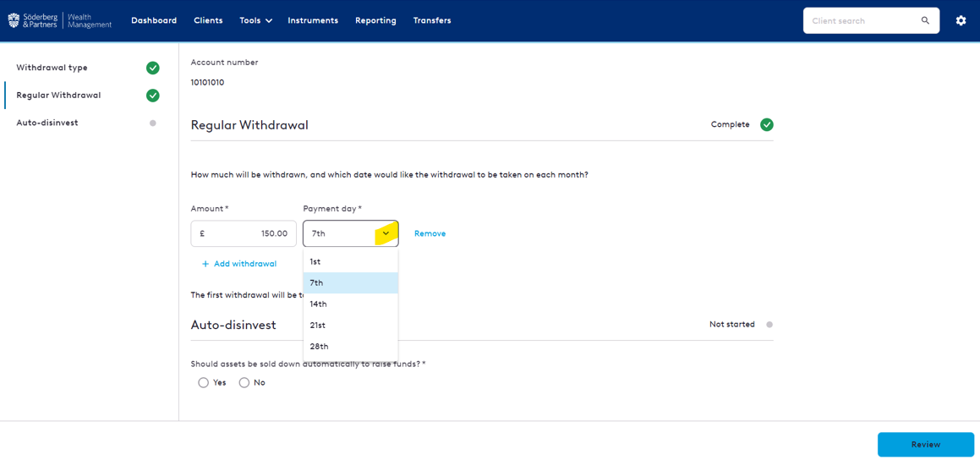Pick 28th as the payment day
Image resolution: width=980 pixels, height=460 pixels.
(x=351, y=346)
